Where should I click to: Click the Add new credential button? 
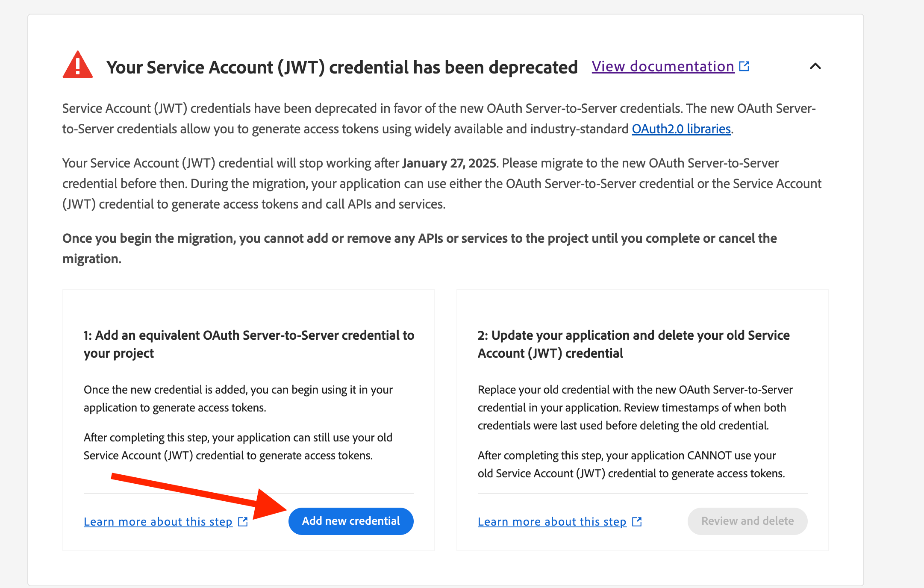point(351,521)
